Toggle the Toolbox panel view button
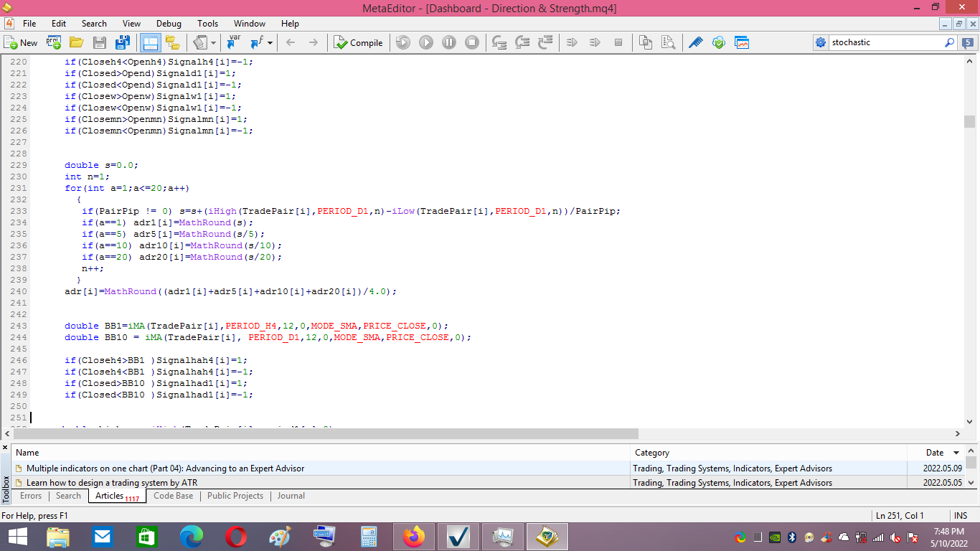Image resolution: width=980 pixels, height=551 pixels. pyautogui.click(x=150, y=43)
